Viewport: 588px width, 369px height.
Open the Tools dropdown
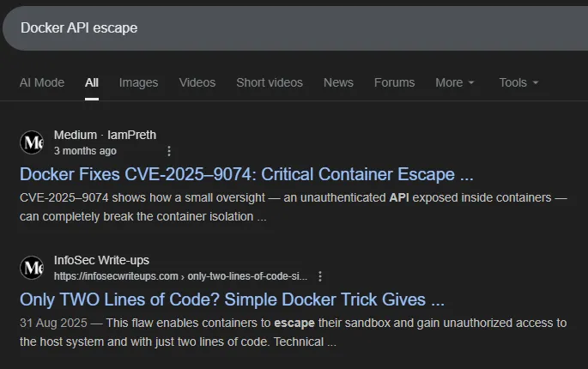pyautogui.click(x=518, y=82)
